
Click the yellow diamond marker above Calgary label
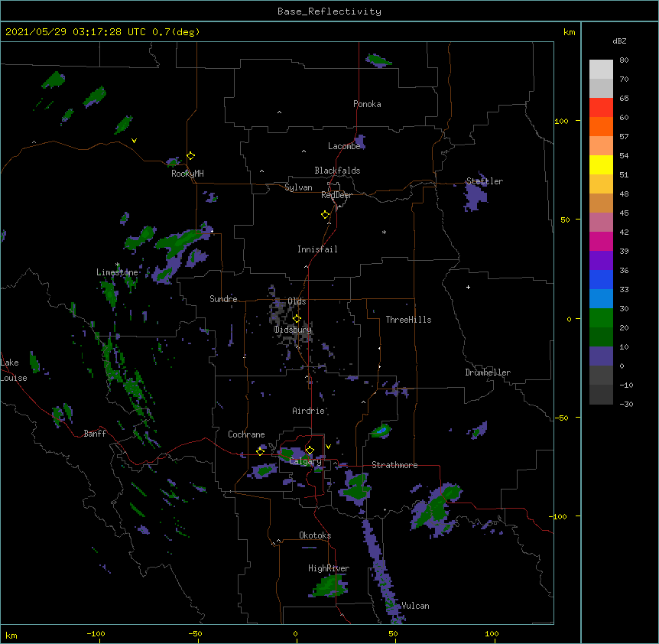[310, 450]
